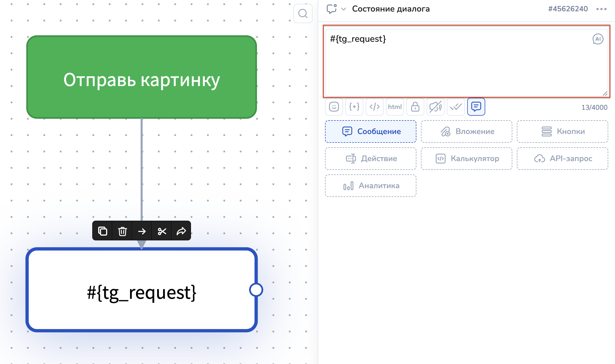615x364 pixels.
Task: Expand the dialog state type chevron
Action: 344,9
